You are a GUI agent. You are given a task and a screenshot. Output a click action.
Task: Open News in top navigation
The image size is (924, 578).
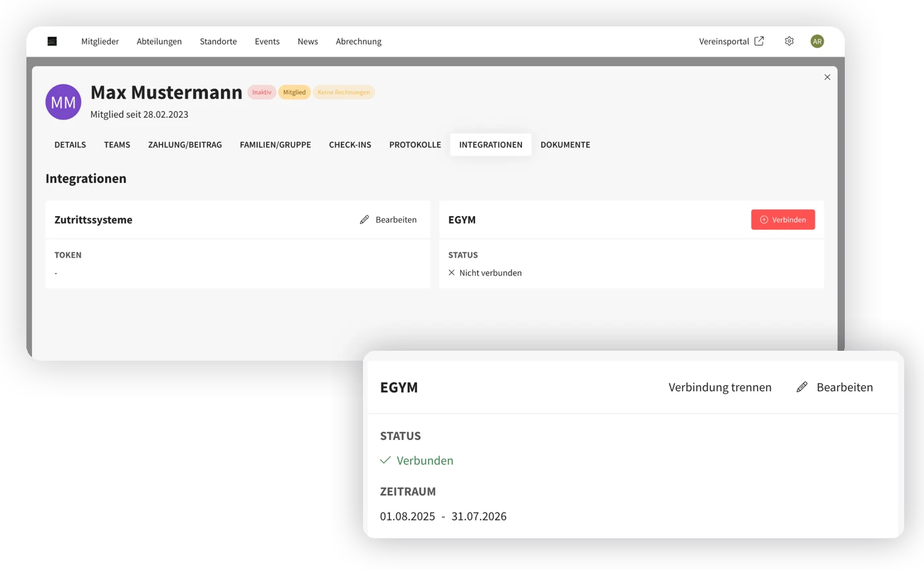pos(308,41)
